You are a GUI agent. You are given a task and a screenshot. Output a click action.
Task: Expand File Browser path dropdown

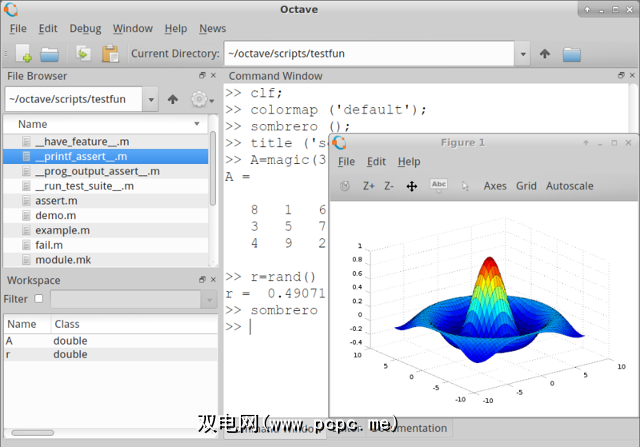click(x=150, y=99)
